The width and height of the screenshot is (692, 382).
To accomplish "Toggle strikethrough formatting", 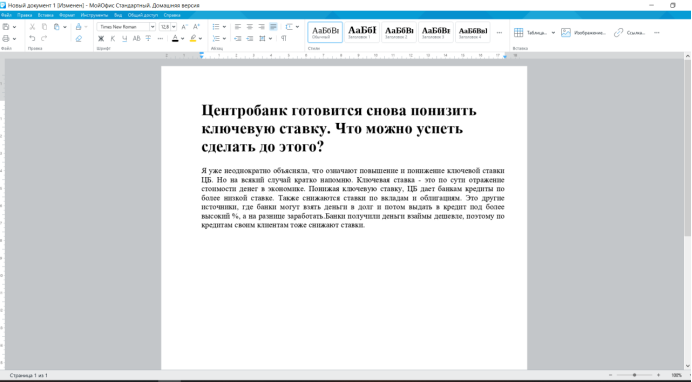I will pyautogui.click(x=148, y=38).
